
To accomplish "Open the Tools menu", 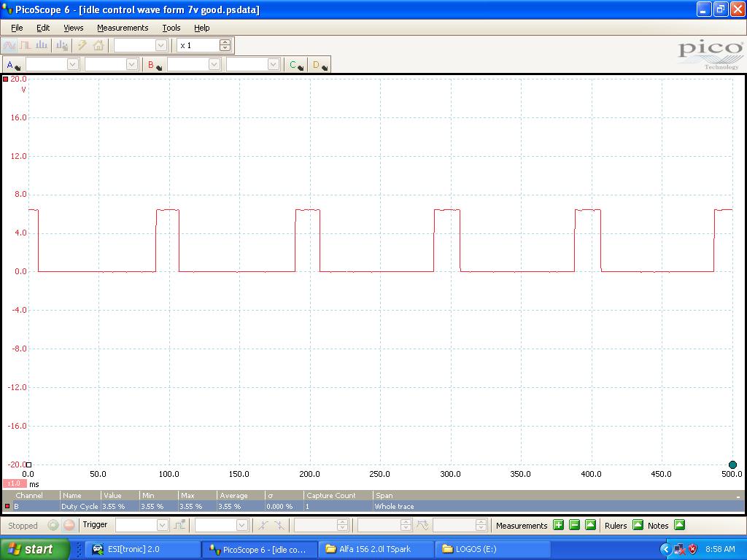I will click(171, 28).
